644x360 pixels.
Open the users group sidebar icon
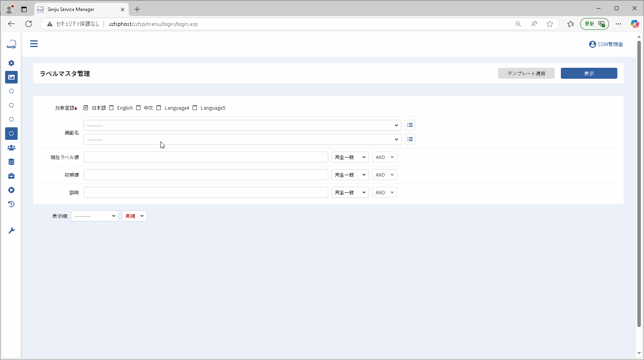(11, 148)
